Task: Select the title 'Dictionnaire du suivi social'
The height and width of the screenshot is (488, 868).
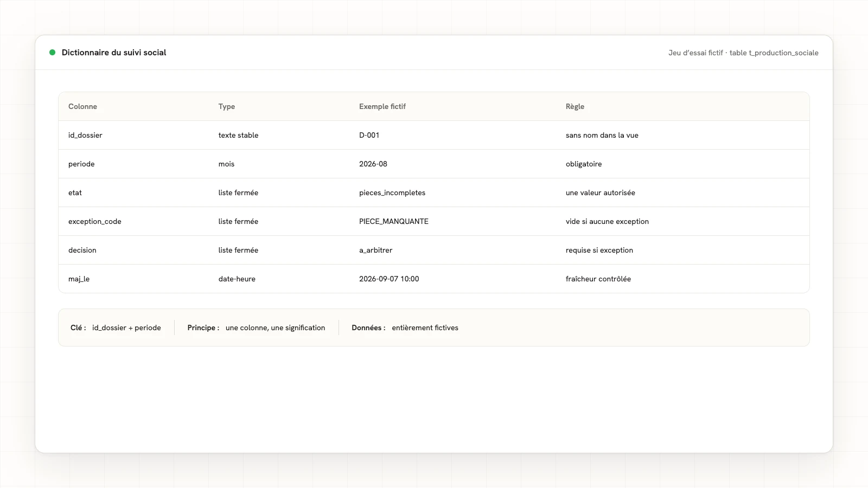Action: [114, 53]
